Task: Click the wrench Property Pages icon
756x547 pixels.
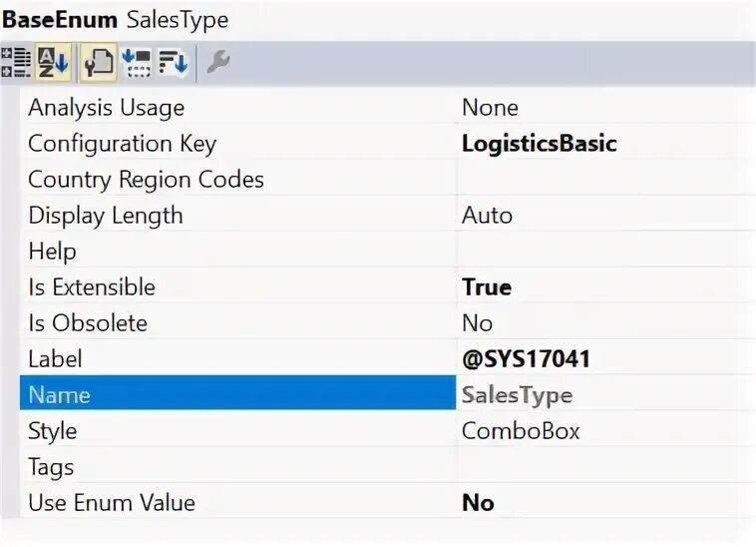Action: [218, 64]
